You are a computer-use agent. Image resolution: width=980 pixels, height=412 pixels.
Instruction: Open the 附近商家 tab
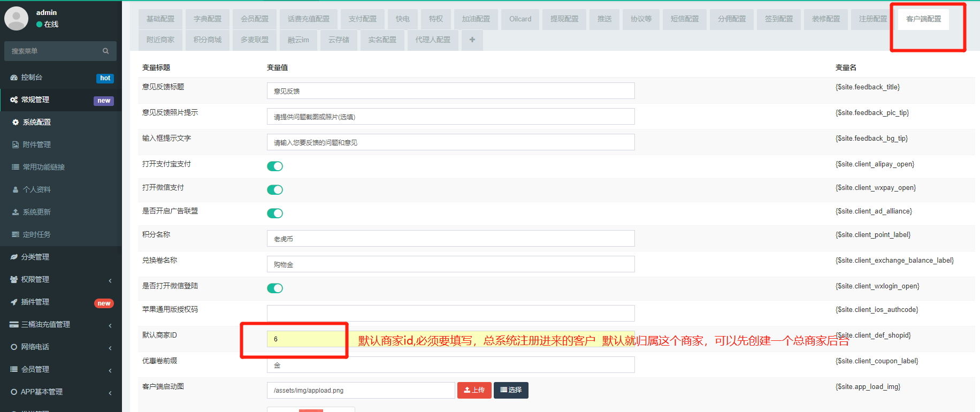click(x=160, y=40)
